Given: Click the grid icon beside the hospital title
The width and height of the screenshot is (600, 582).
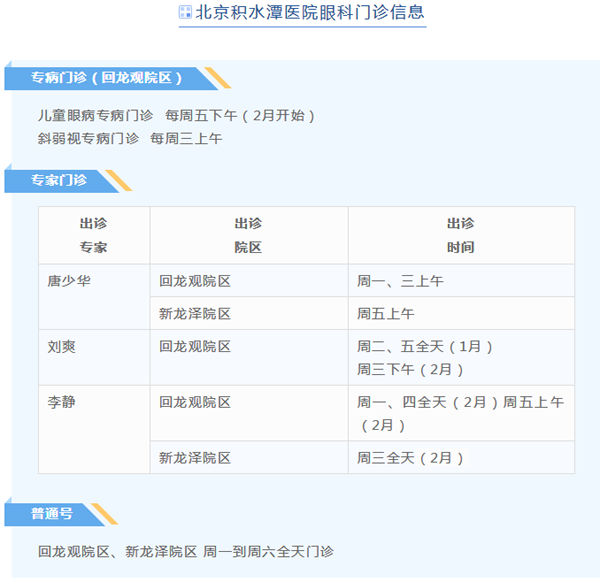Looking at the screenshot, I should (x=185, y=13).
